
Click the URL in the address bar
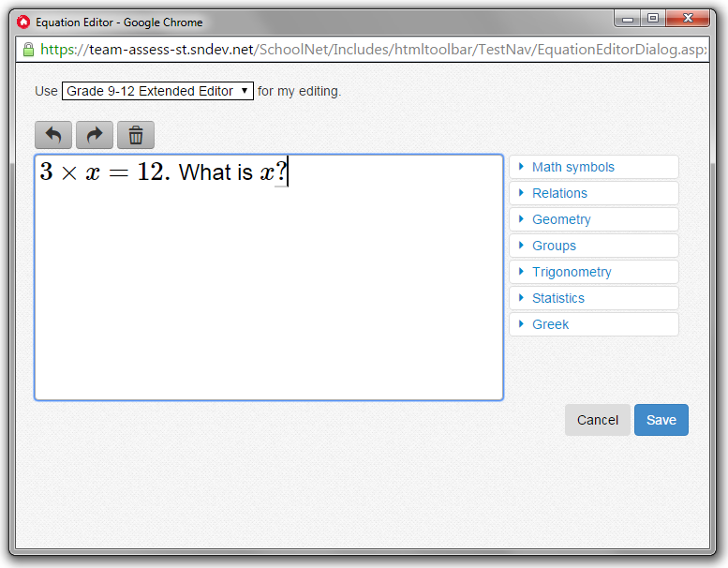375,49
